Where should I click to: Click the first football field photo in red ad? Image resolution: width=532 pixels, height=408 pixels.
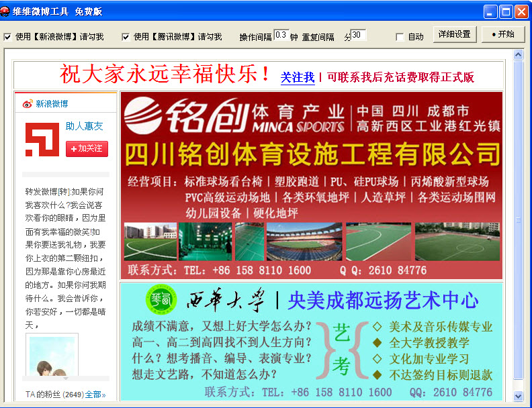[150, 242]
